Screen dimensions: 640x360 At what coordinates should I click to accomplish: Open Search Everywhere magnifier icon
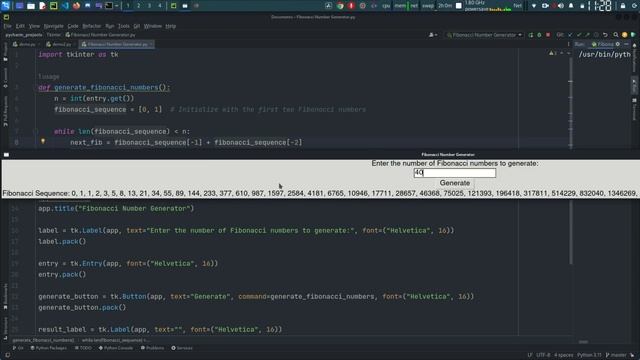tap(616, 35)
